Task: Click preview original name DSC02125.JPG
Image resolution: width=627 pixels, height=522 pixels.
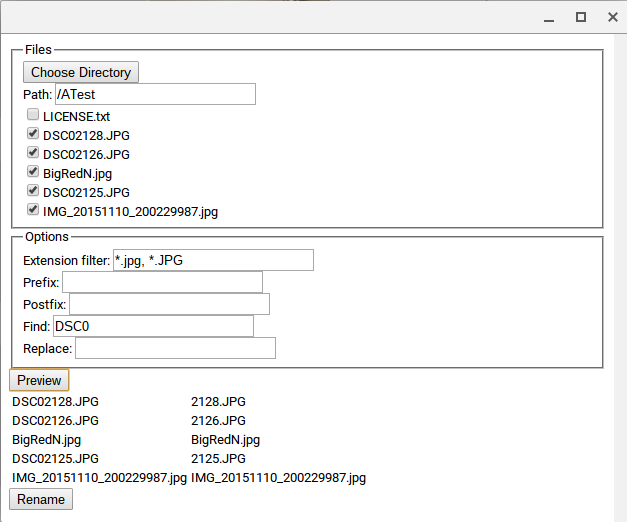Action: point(55,459)
